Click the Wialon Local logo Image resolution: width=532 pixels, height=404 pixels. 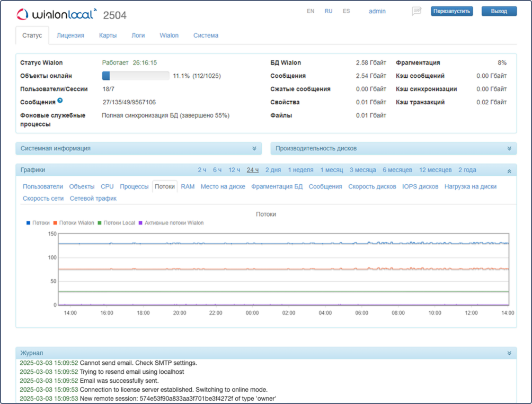coord(57,14)
